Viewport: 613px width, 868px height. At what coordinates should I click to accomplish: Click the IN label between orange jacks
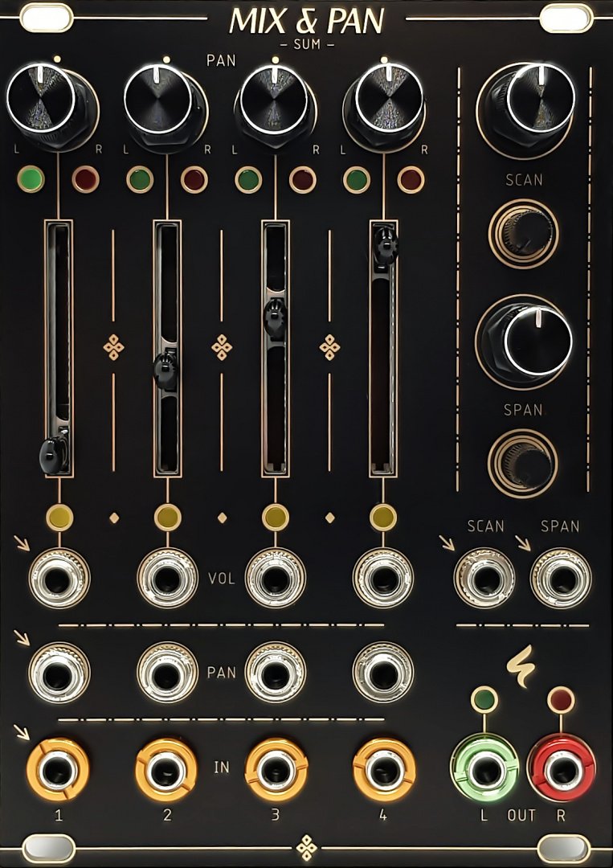222,768
